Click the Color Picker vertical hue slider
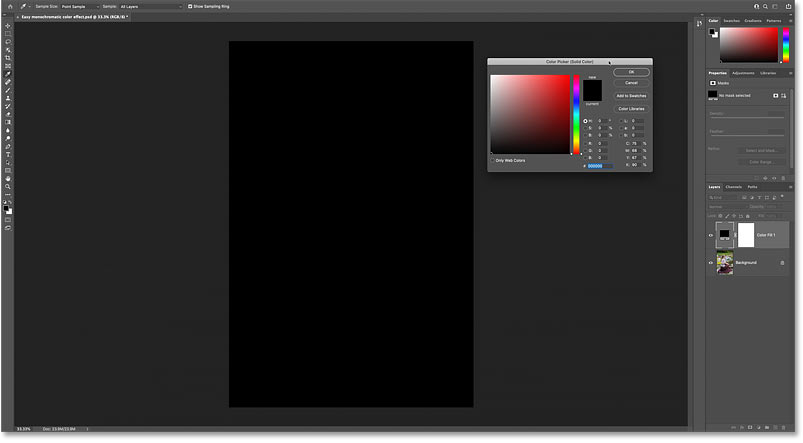This screenshot has height=443, width=803. point(576,114)
